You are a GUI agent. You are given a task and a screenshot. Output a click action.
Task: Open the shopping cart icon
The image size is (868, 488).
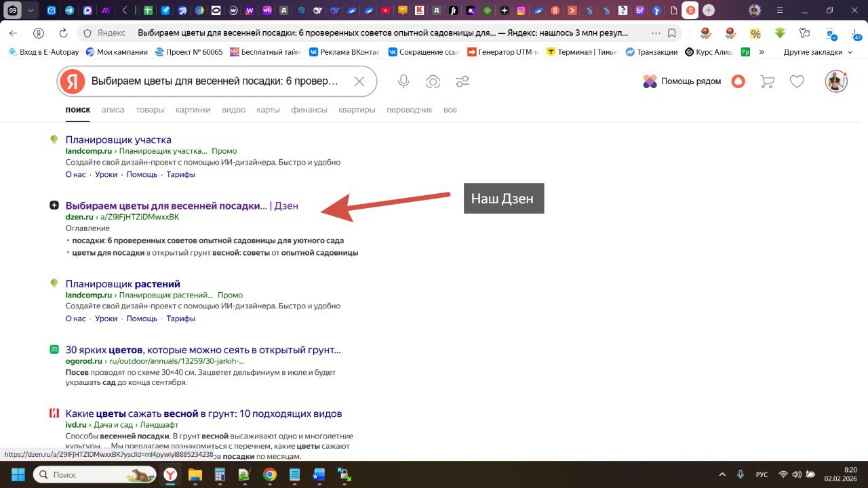click(768, 81)
